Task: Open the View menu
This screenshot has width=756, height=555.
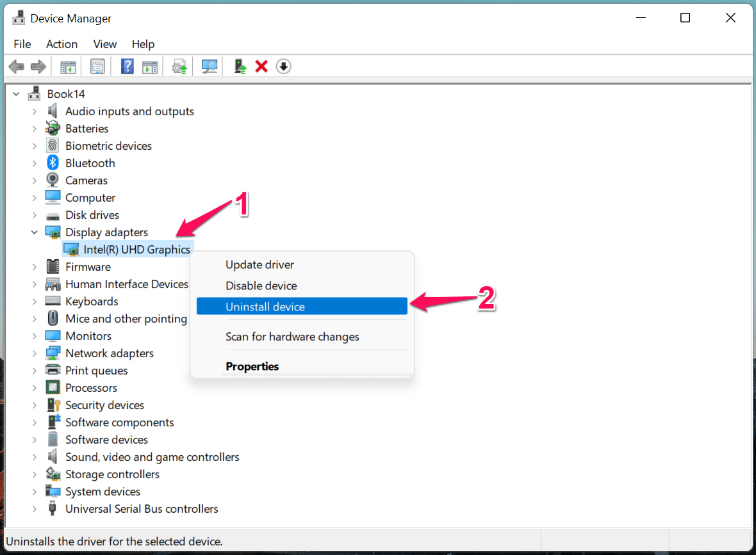Action: pyautogui.click(x=104, y=44)
